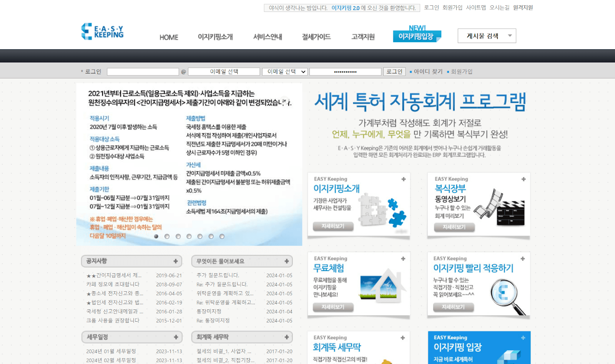Click puzzle pieces image in 이지키핑소개
Screen dimensions: 615x364
pyautogui.click(x=382, y=211)
